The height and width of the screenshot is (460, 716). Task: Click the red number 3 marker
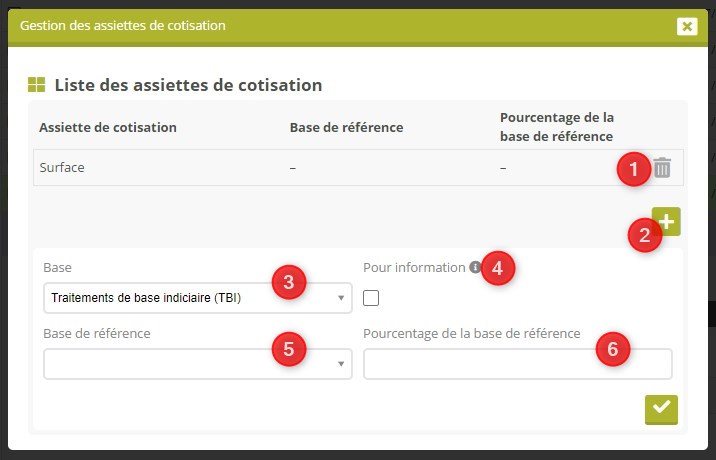point(288,283)
